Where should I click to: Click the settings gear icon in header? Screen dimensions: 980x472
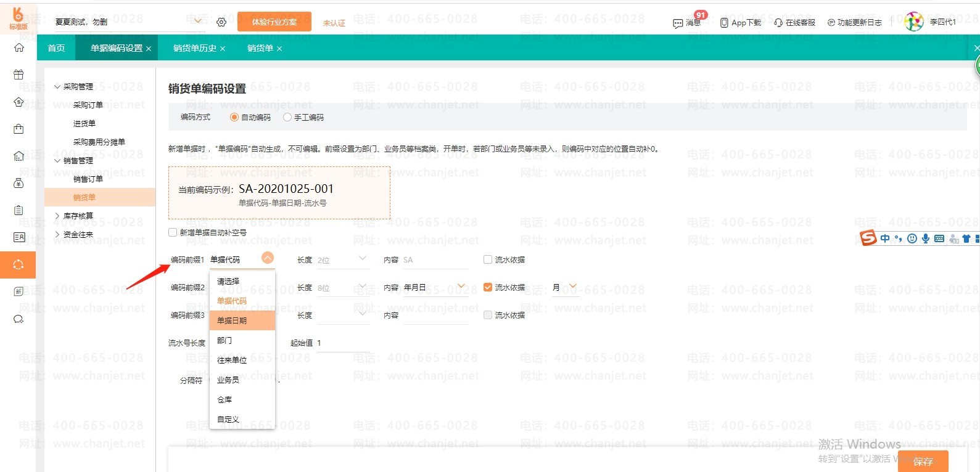(x=221, y=22)
